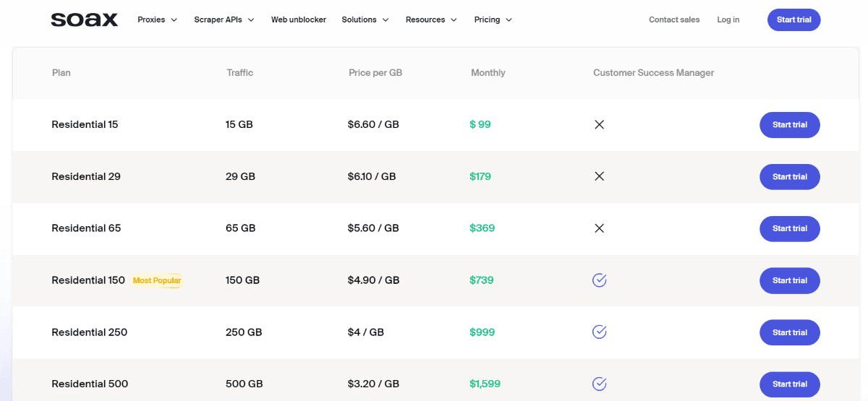
Task: Click the Plan column header
Action: pyautogui.click(x=61, y=73)
